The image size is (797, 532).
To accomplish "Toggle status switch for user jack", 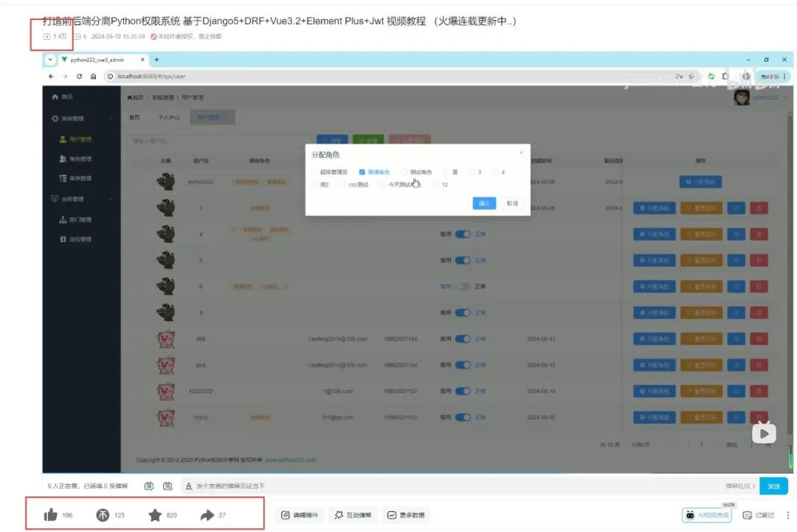I will (x=463, y=365).
